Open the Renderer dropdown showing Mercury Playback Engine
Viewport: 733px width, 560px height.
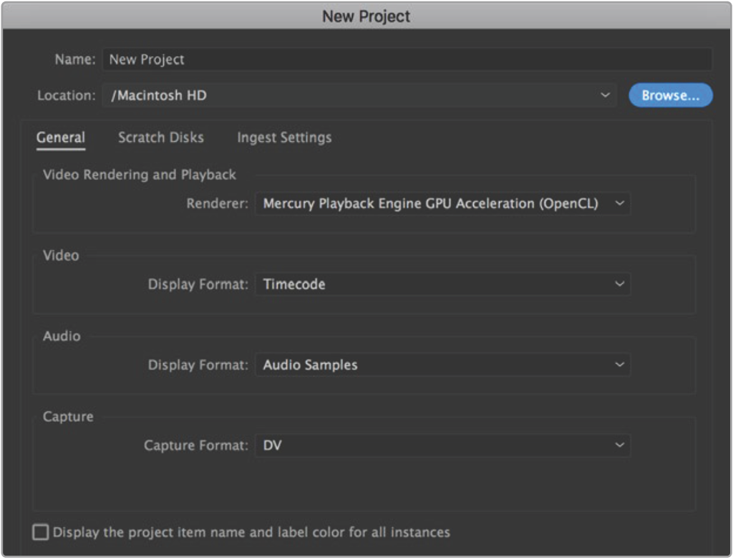tap(429, 203)
